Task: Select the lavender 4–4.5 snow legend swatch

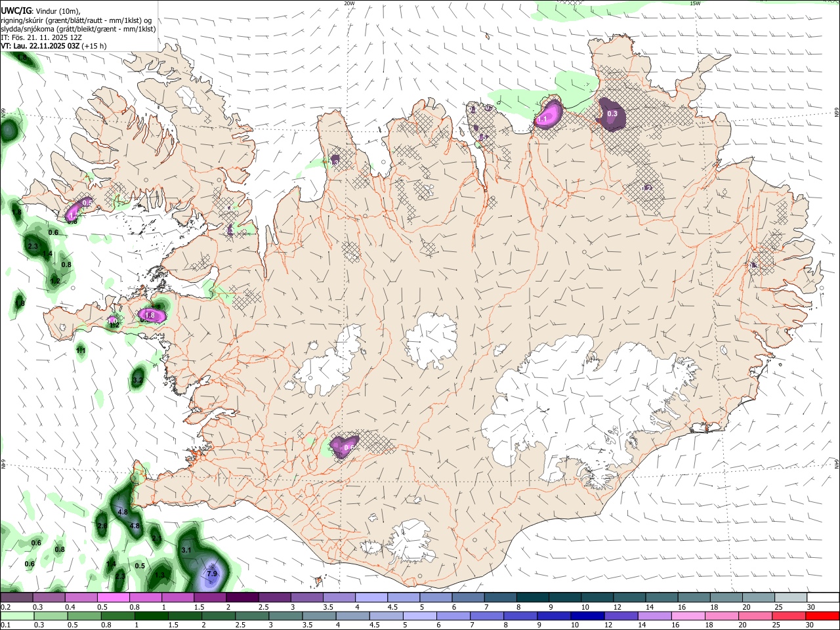Action: pyautogui.click(x=371, y=597)
